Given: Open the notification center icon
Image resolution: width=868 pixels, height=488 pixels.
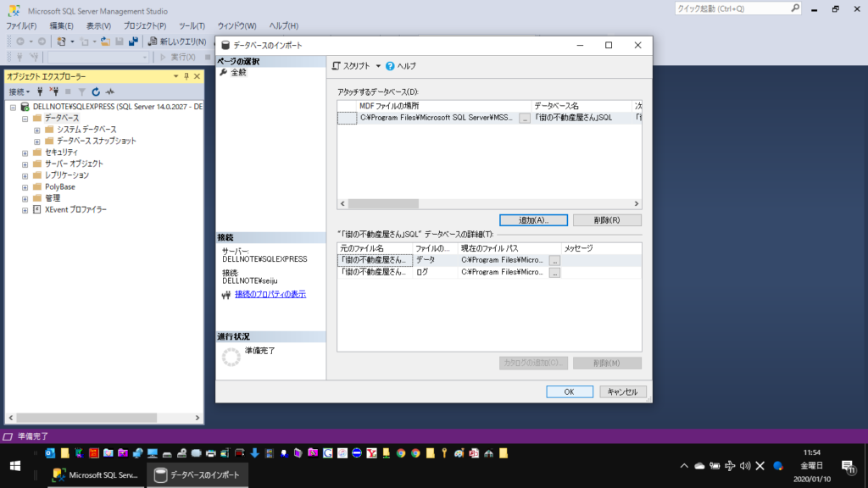Looking at the screenshot, I should coord(848,467).
